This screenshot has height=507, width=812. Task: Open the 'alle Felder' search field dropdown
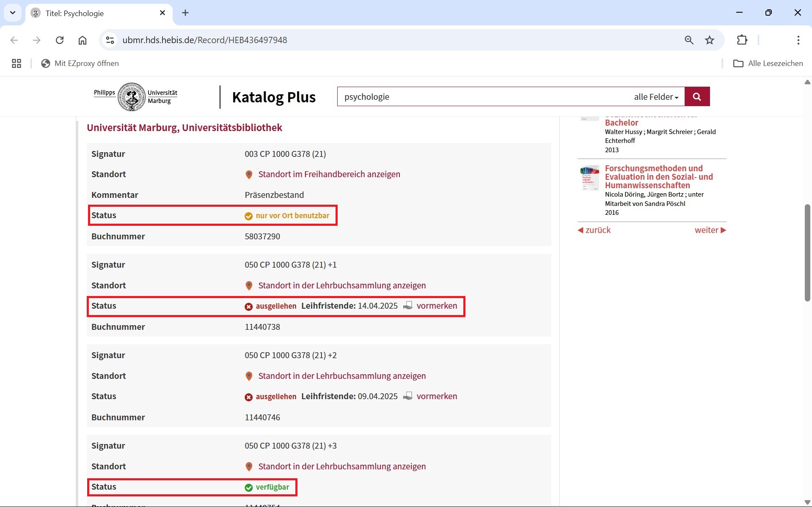coord(655,97)
